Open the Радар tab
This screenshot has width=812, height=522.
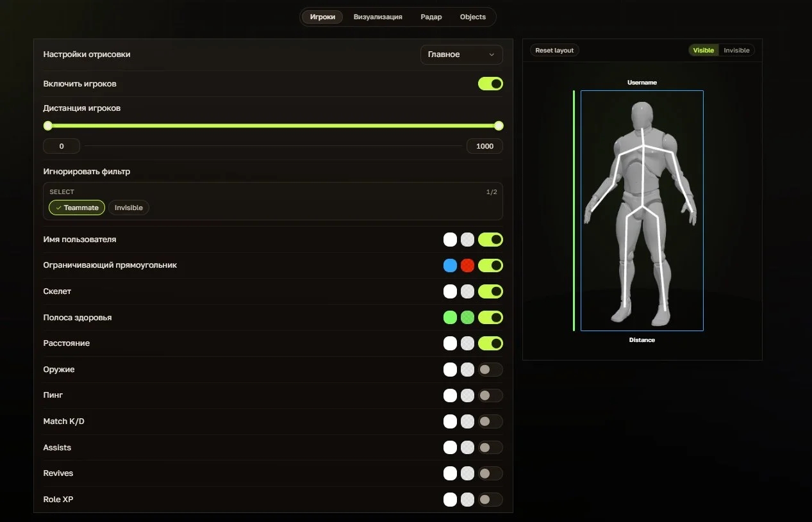click(431, 17)
